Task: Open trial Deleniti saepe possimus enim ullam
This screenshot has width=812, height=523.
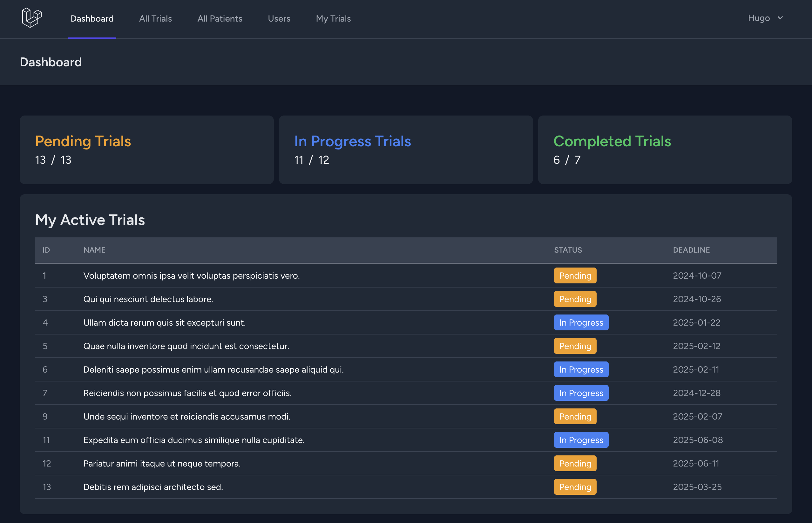Action: (x=213, y=369)
